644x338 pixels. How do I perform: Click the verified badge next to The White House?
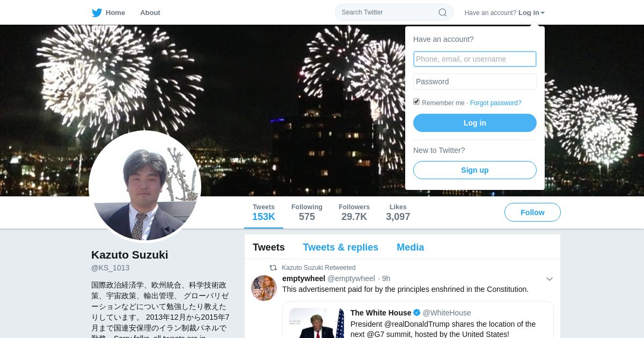[416, 313]
